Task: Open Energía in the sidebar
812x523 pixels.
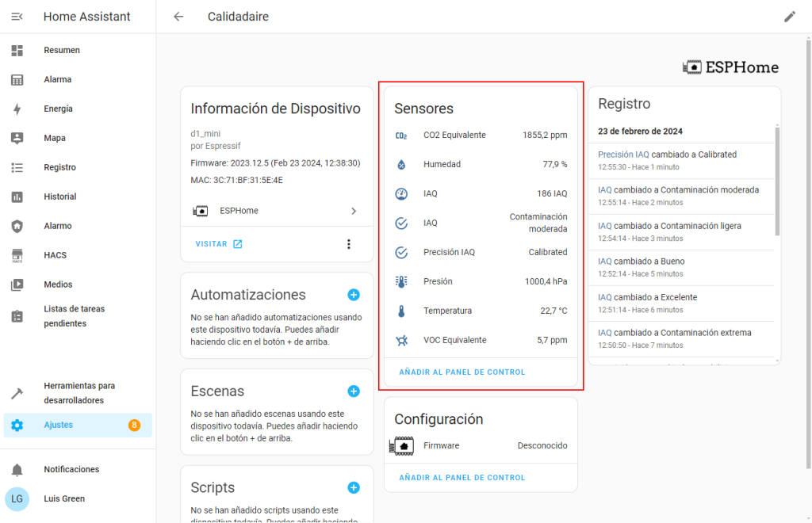Action: pos(59,109)
